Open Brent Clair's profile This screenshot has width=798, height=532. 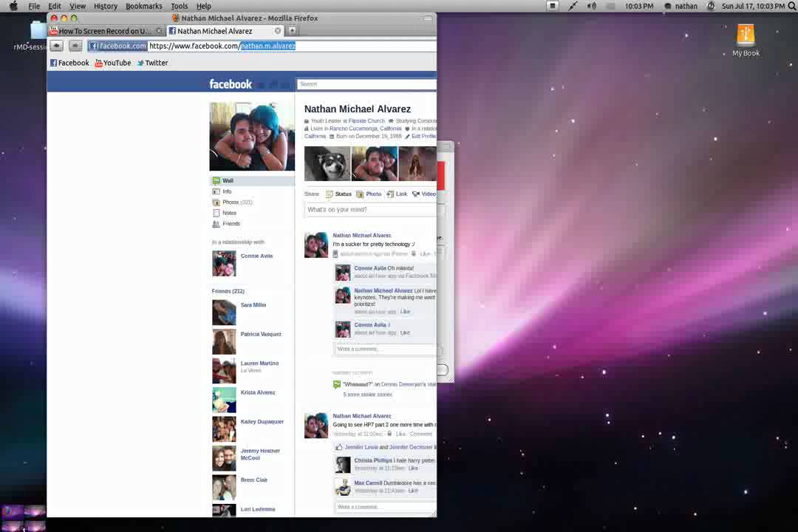254,480
